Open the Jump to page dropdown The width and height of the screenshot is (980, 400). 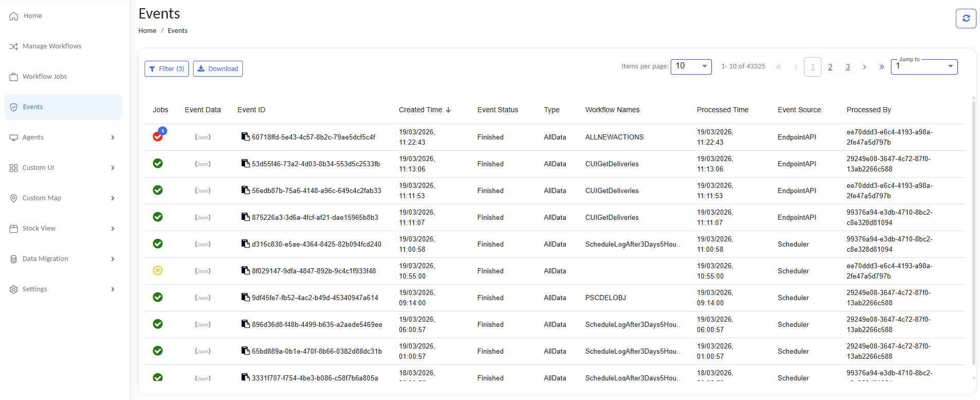point(924,66)
